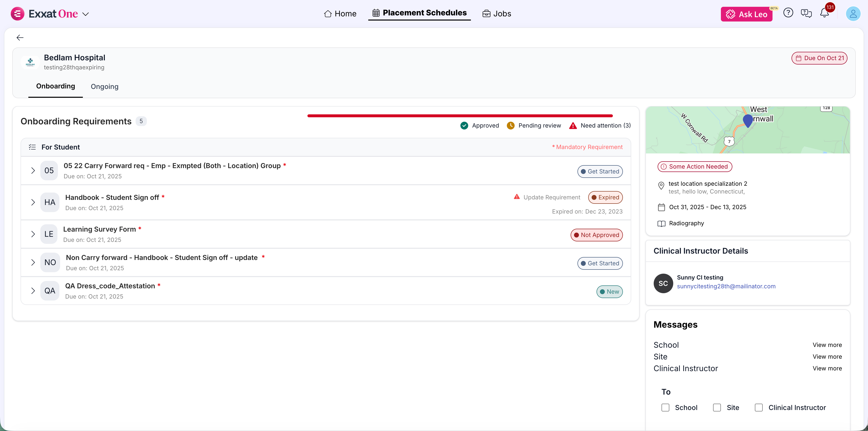Viewport: 868px width, 431px height.
Task: Expand the 05 22 Carry Forward req row
Action: point(33,171)
